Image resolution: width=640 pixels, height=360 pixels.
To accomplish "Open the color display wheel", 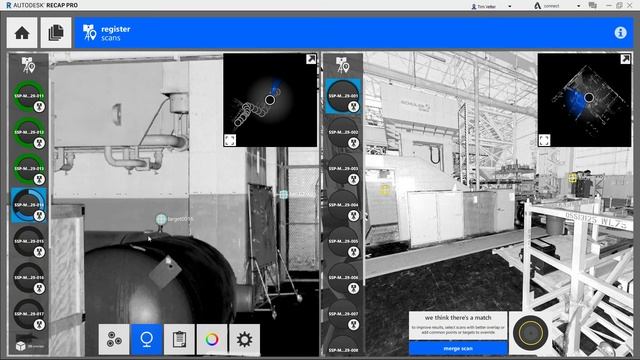I will (212, 339).
